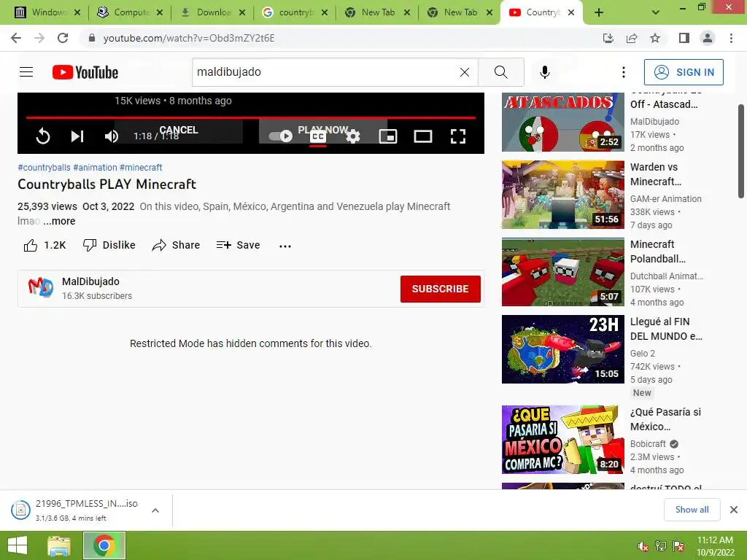The width and height of the screenshot is (747, 560).
Task: Run search with magnifier button
Action: pos(500,72)
